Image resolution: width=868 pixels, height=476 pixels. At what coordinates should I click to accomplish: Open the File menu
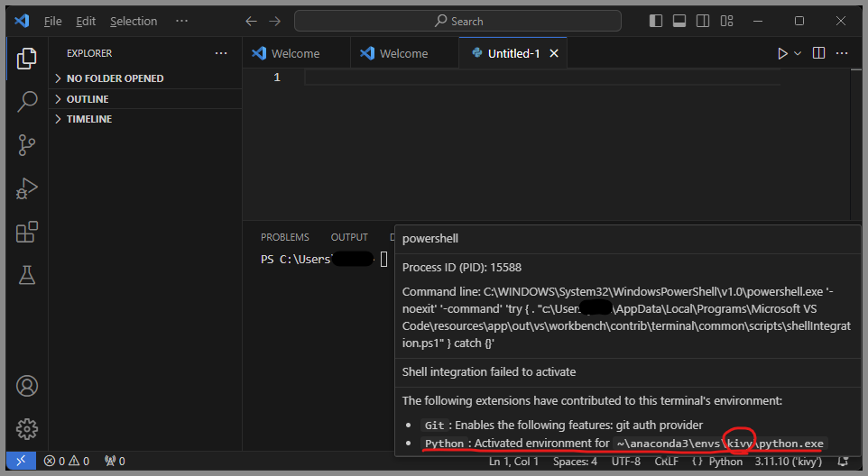tap(52, 21)
